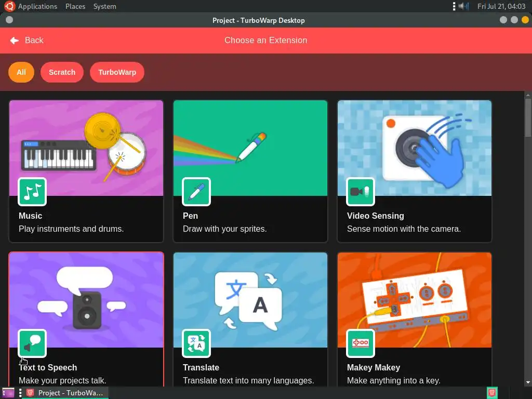Filter extensions by Scratch
532x399 pixels.
click(x=62, y=72)
